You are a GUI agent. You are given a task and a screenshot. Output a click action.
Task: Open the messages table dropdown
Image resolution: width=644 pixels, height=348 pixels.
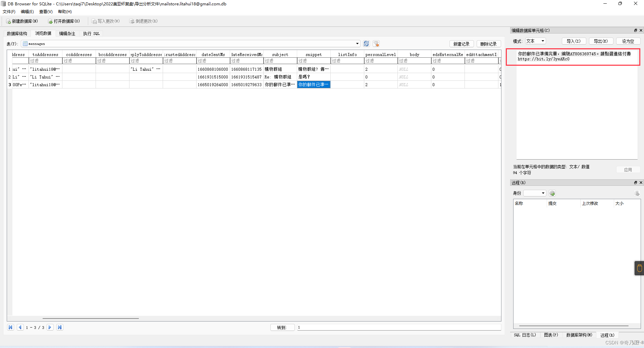tap(191, 44)
